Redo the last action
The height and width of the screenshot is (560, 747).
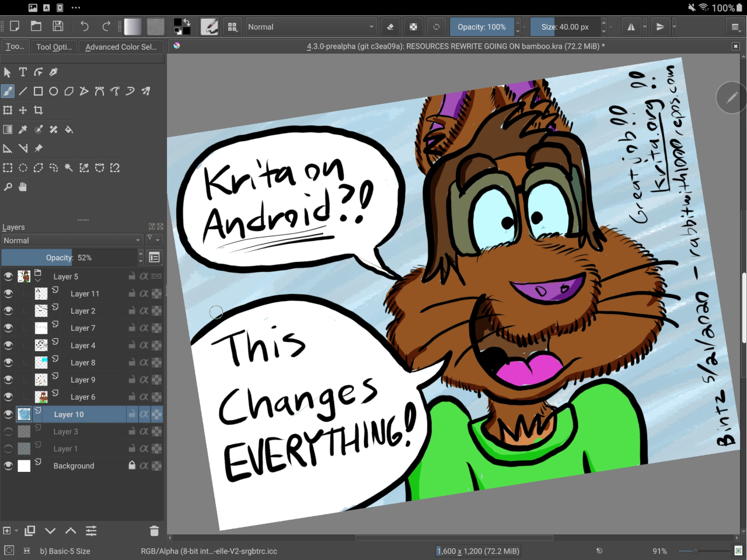tap(106, 26)
